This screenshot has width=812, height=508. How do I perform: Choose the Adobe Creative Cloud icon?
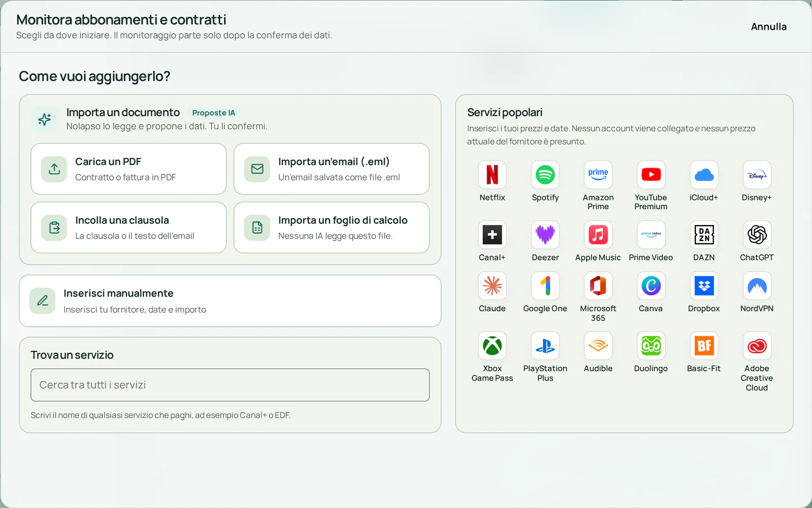(x=757, y=346)
